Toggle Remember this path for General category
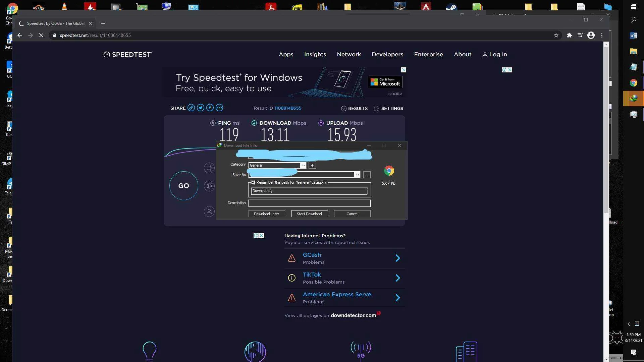Viewport: 644px width, 362px height. point(253,182)
